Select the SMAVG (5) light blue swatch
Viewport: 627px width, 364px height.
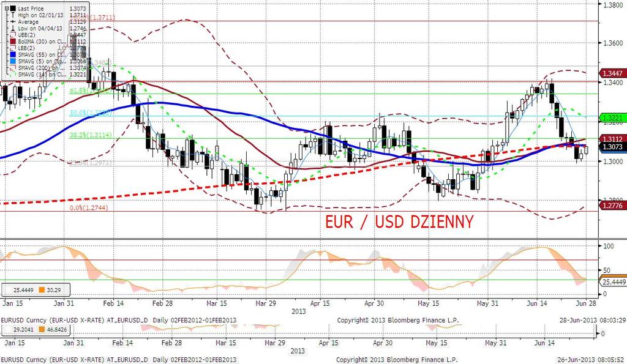[13, 61]
